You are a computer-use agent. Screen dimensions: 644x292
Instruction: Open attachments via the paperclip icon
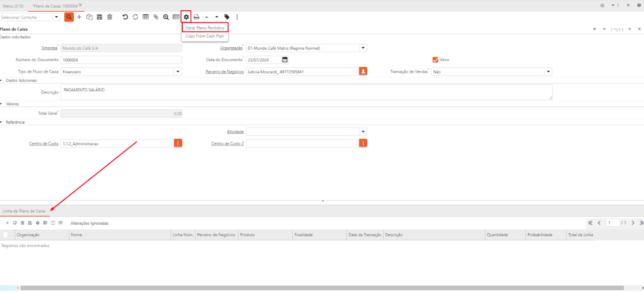click(156, 17)
